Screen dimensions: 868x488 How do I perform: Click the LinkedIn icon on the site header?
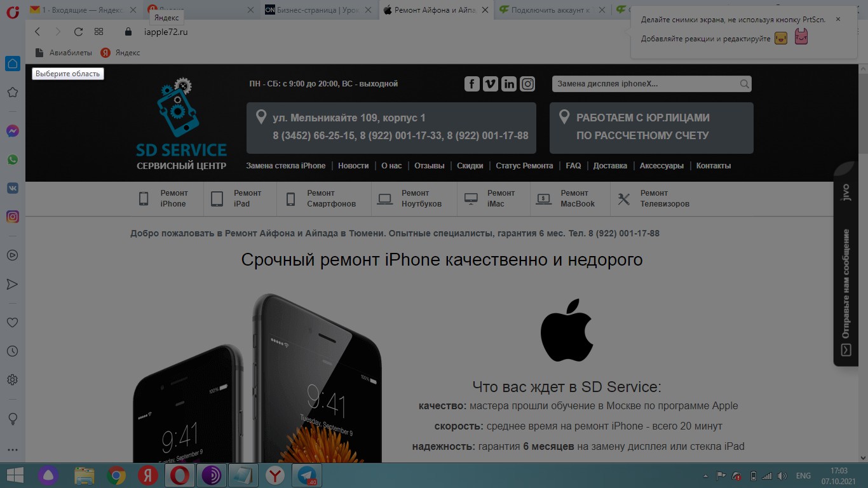click(509, 84)
